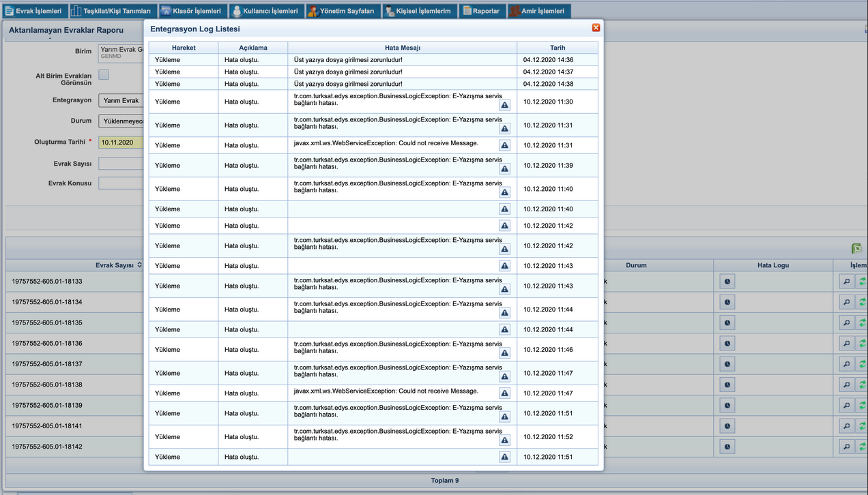This screenshot has width=868, height=495.
Task: Open Amir İşlemleri menu
Action: [539, 11]
